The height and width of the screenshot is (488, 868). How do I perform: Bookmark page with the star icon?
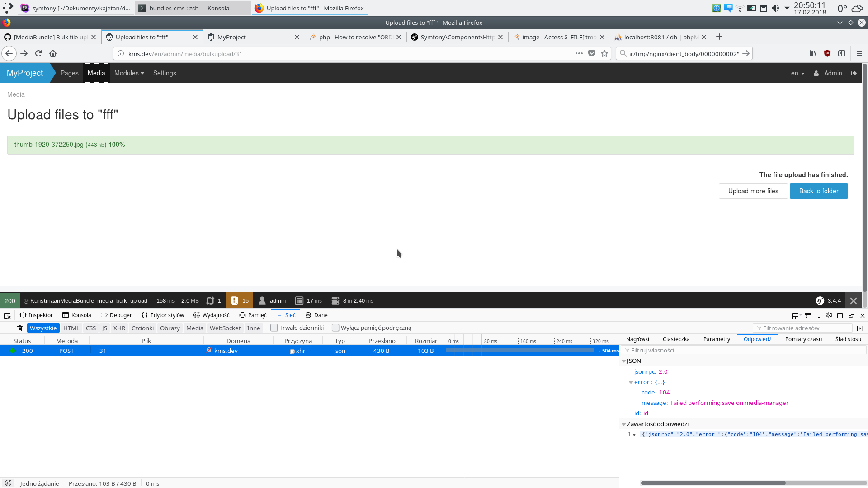pos(604,53)
